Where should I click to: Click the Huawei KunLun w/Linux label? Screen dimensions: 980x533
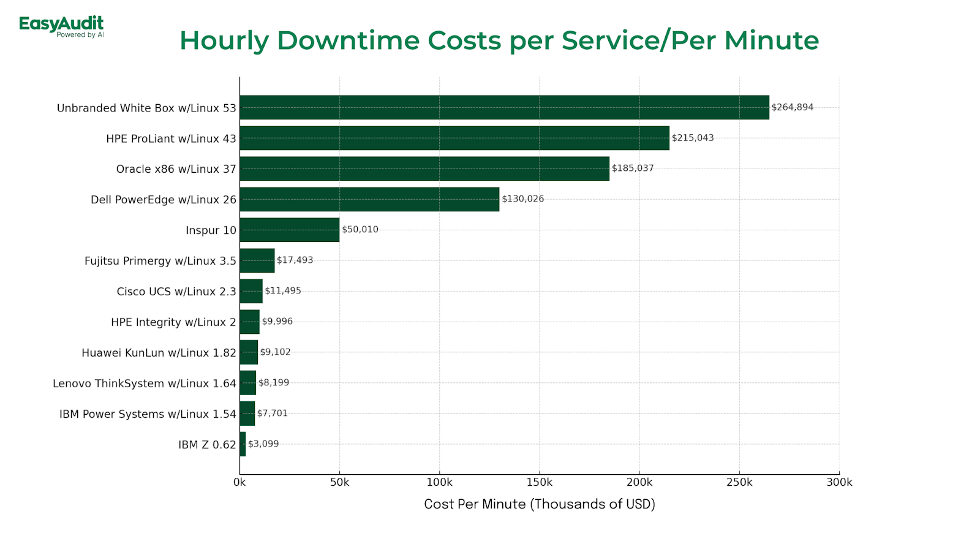point(159,353)
